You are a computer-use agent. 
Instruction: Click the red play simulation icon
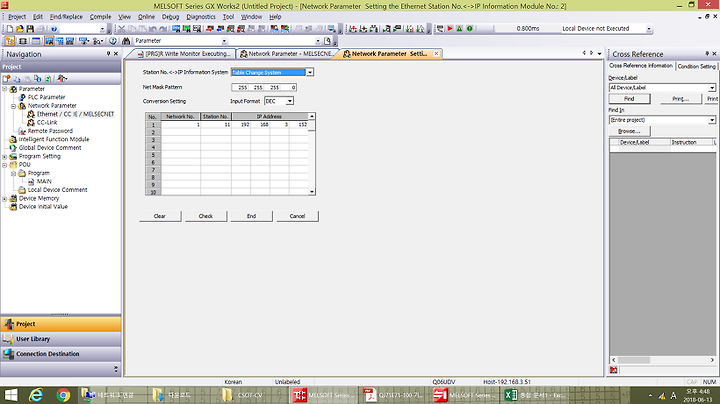[x=450, y=28]
